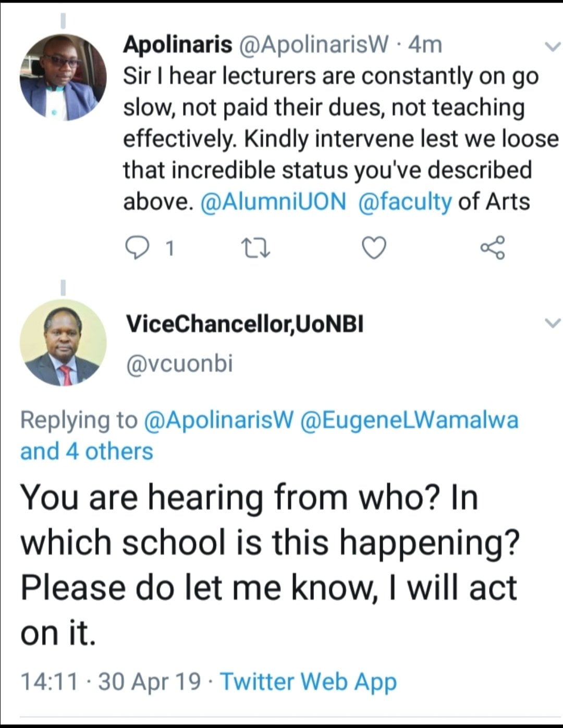Click the Apolinaris display name
563x728 pixels.
coord(177,45)
